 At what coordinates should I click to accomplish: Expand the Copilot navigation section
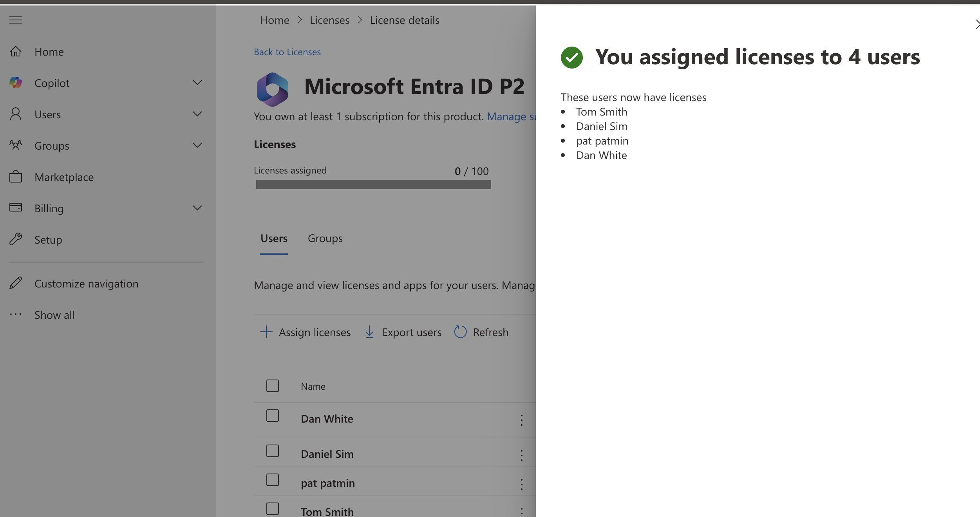[x=197, y=83]
